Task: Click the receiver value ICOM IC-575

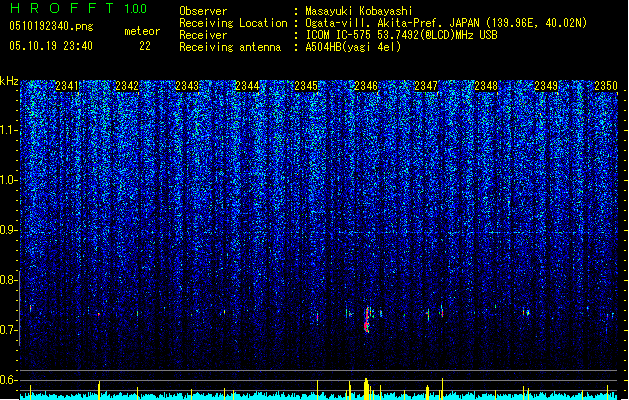Action: click(340, 35)
